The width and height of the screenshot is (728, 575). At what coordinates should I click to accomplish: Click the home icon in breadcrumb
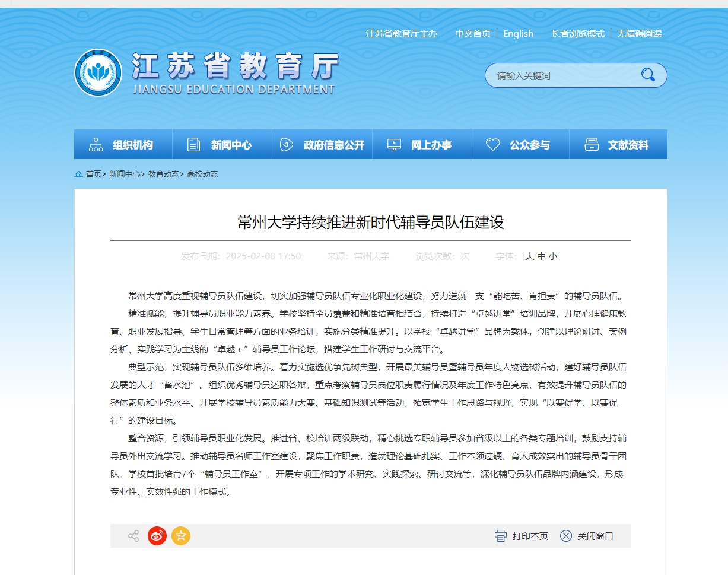78,174
